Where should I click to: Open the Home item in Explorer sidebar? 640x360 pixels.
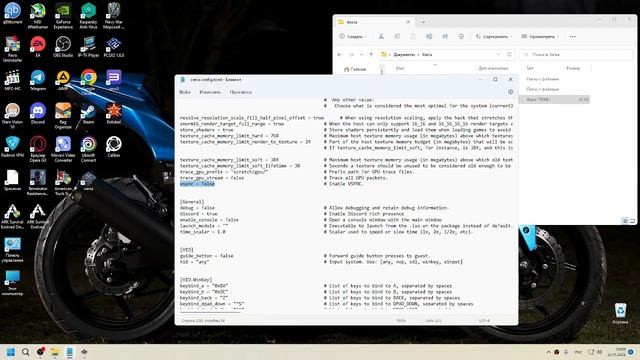355,69
